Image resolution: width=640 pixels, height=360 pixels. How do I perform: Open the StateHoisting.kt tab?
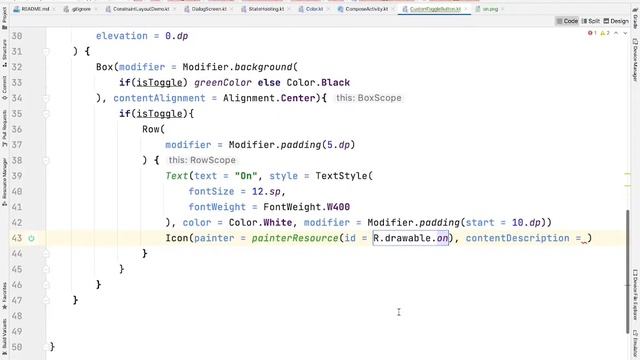click(x=266, y=9)
